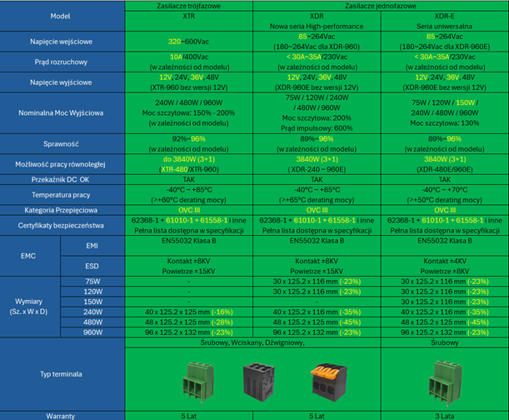Click the 'ESD' sub-row label
Viewport: 509px width, 420px height.
pyautogui.click(x=92, y=267)
